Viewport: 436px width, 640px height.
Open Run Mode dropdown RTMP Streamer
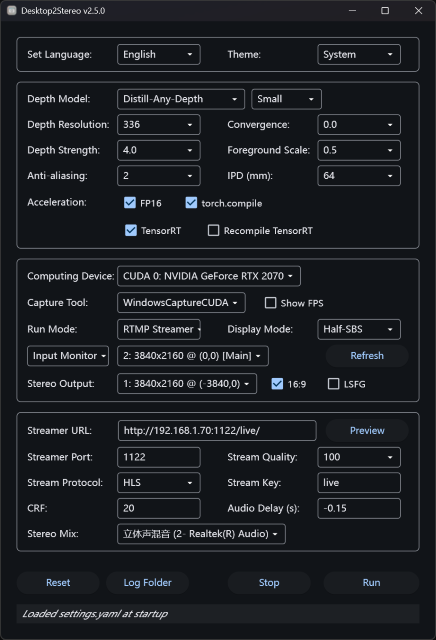click(x=159, y=329)
